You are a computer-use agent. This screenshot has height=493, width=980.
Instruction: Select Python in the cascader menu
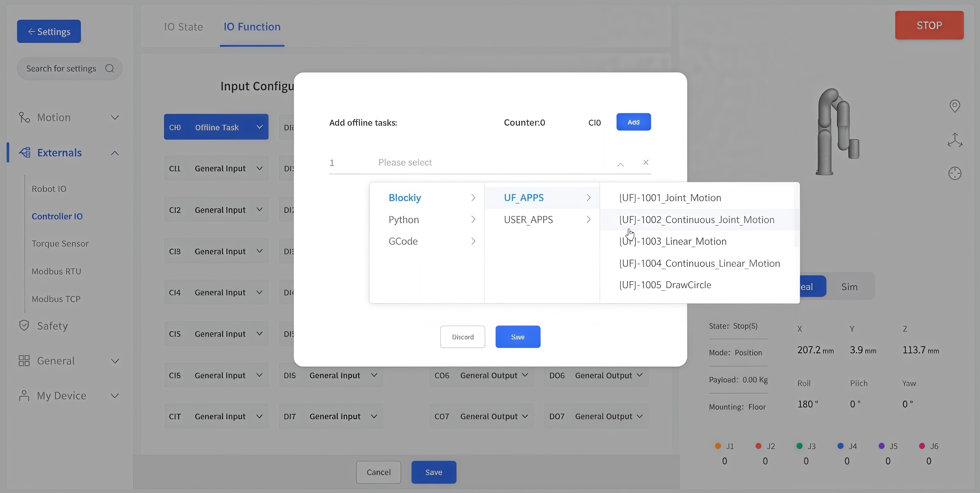[x=427, y=220]
